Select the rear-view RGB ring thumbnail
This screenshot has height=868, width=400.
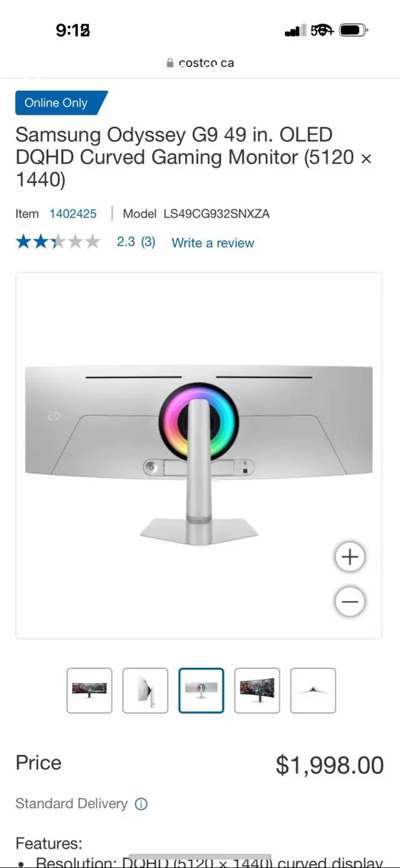coord(201,690)
